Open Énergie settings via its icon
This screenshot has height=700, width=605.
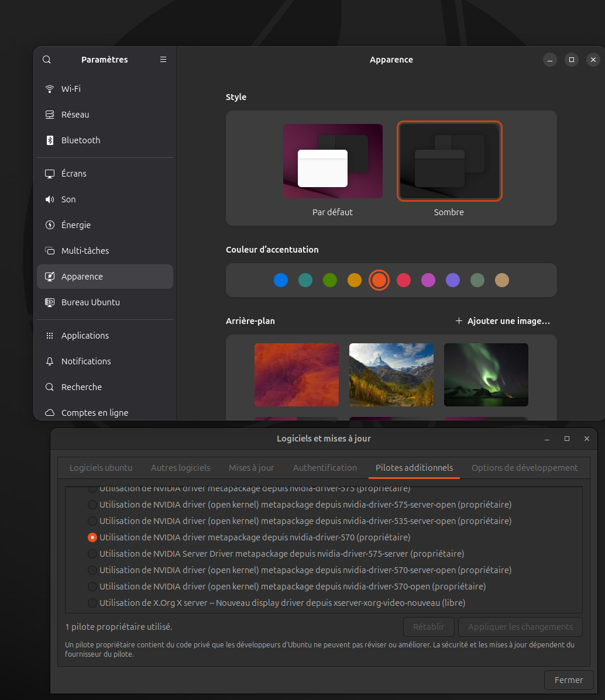tap(50, 225)
